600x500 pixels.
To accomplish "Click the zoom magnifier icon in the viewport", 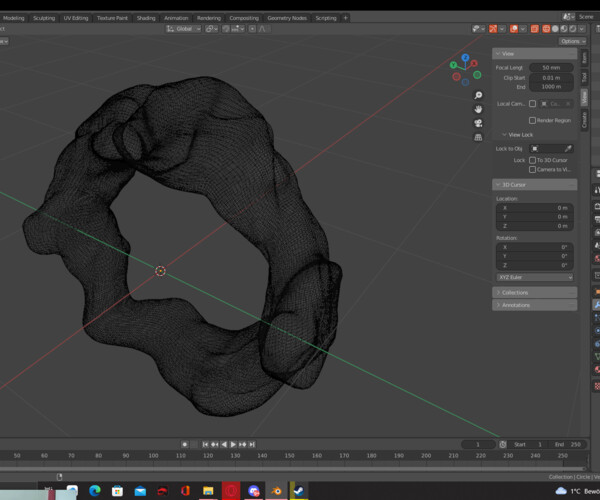I will 478,95.
